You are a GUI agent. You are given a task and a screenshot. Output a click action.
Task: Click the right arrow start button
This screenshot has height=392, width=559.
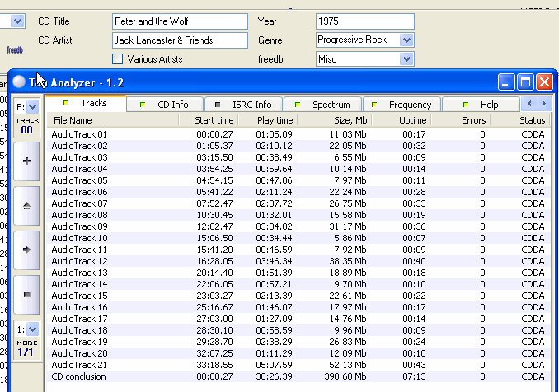click(26, 250)
